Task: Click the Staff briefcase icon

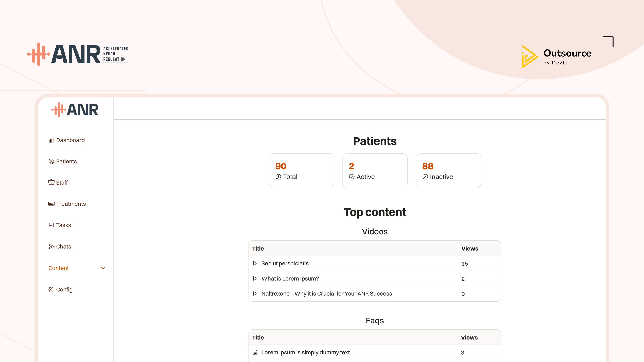Action: coord(51,182)
